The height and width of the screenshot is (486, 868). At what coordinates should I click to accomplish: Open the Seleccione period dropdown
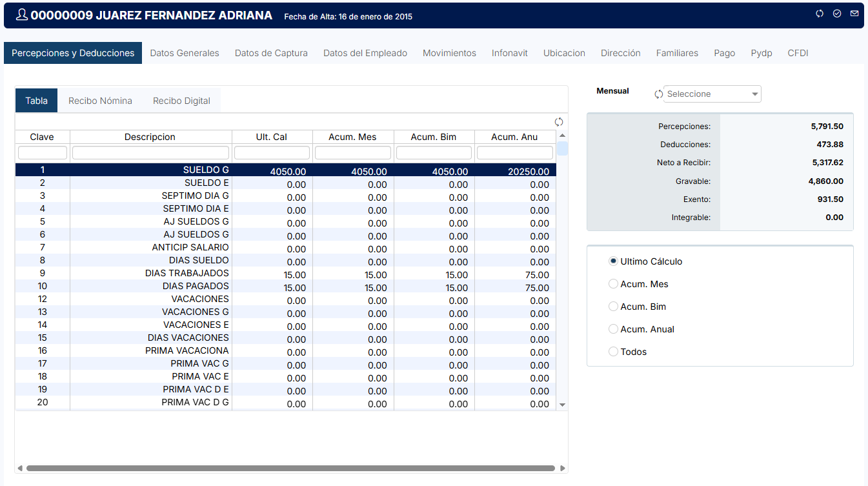click(x=712, y=94)
